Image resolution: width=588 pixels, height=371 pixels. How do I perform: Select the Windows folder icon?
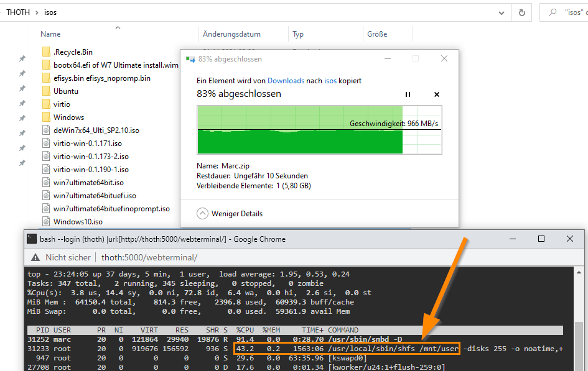click(x=46, y=117)
